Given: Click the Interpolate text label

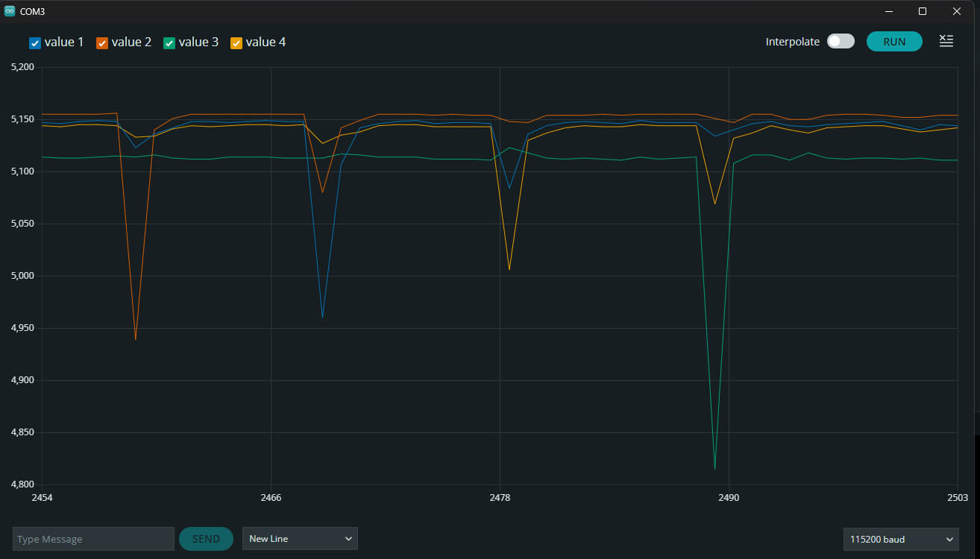Looking at the screenshot, I should pyautogui.click(x=792, y=42).
